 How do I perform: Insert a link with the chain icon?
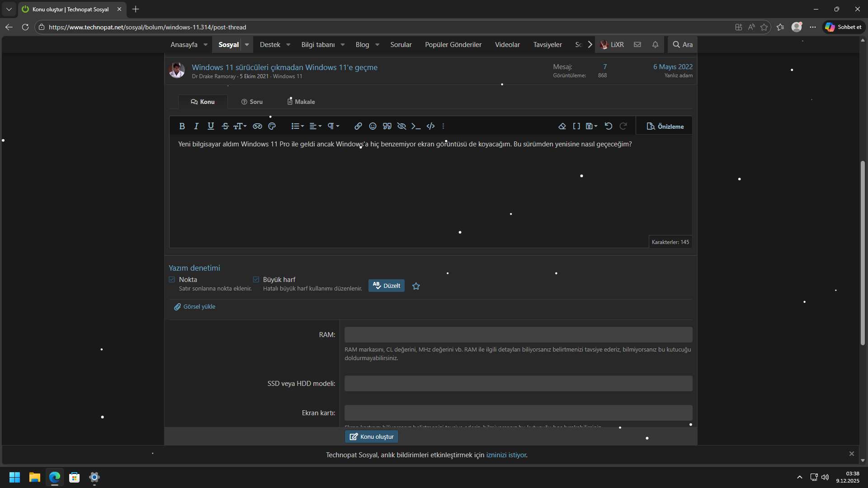click(x=358, y=126)
